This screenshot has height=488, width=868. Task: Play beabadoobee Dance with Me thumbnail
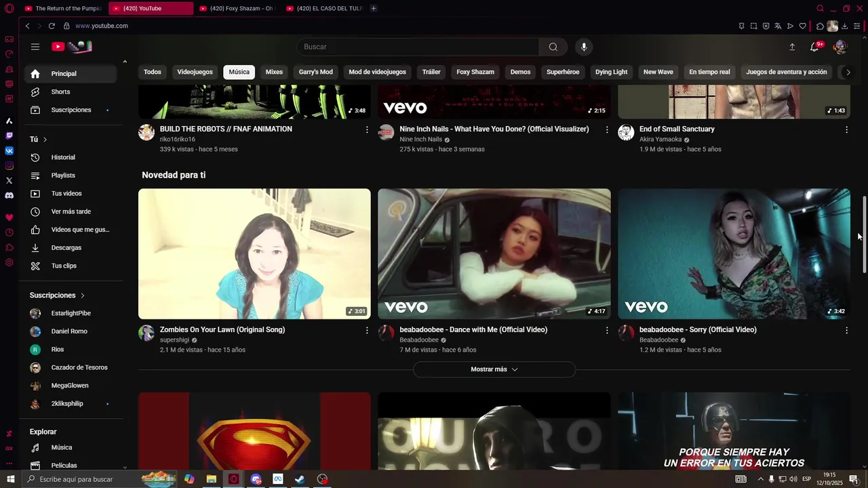click(494, 253)
